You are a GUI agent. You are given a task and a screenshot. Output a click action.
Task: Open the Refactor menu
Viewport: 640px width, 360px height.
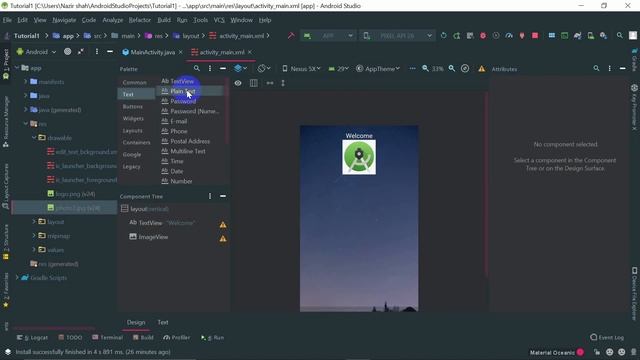[140, 20]
